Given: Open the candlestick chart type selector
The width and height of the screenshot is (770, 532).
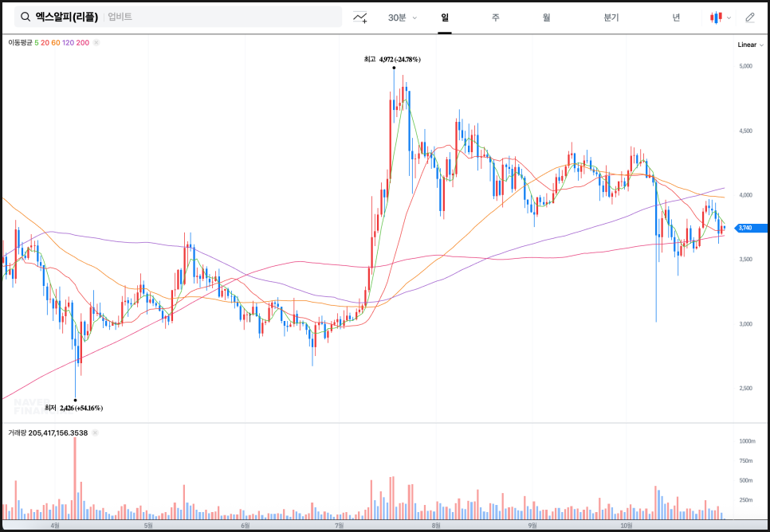Looking at the screenshot, I should tap(720, 17).
